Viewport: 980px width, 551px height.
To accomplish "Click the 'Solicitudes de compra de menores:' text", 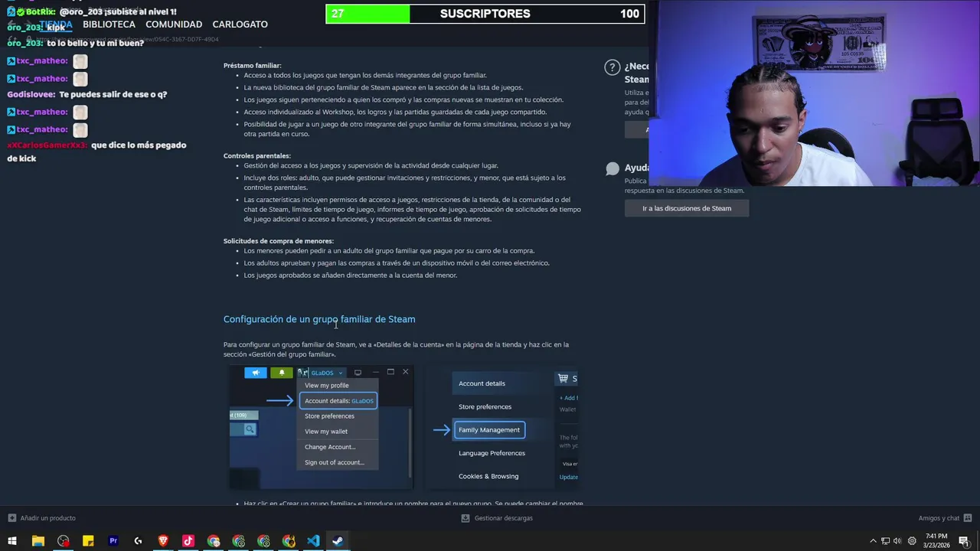I will click(278, 241).
